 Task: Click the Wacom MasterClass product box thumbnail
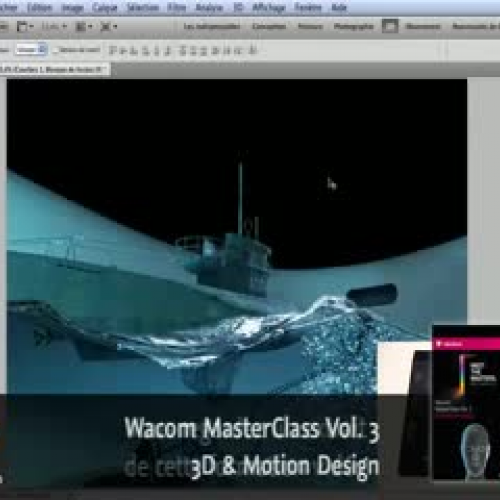click(x=466, y=402)
